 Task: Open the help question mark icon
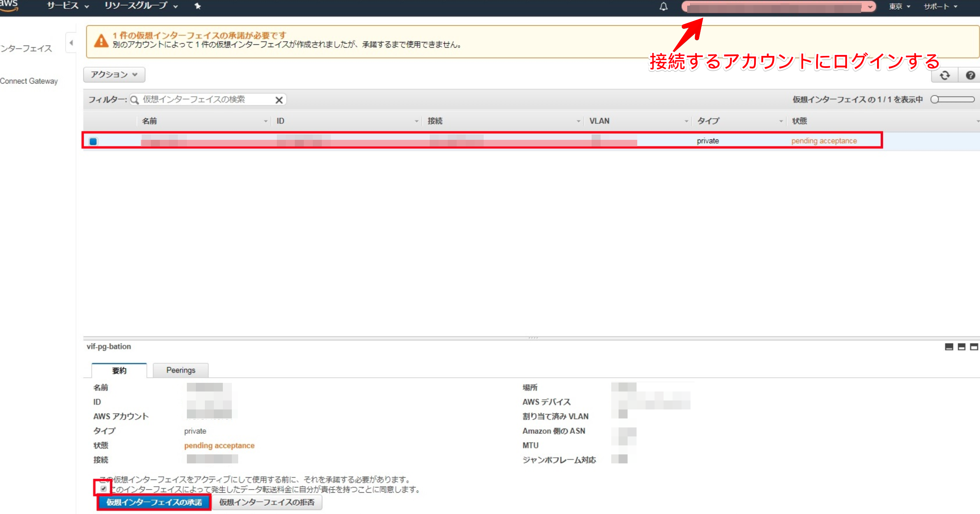[x=970, y=75]
